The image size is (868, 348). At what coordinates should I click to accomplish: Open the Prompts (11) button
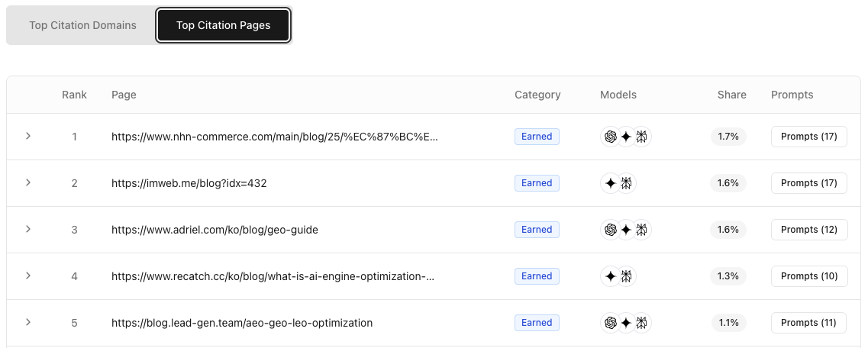point(808,323)
